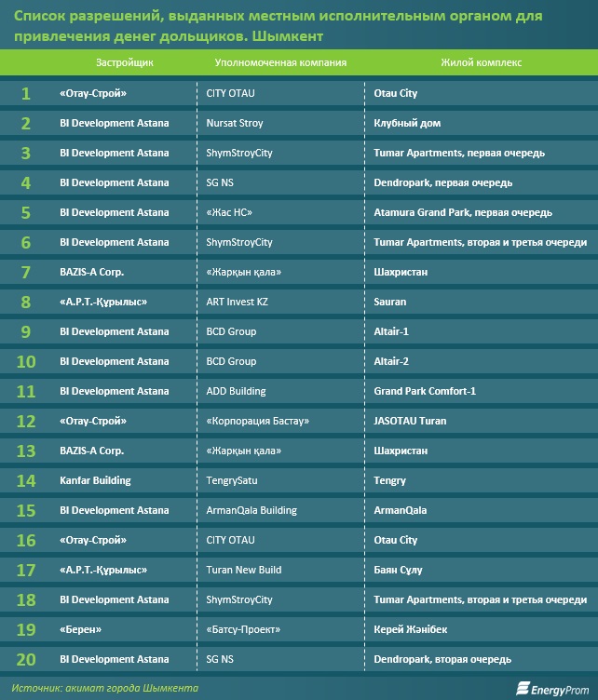The height and width of the screenshot is (700, 598).
Task: Select the 'Жилой комплекс' column header
Action: tap(481, 62)
